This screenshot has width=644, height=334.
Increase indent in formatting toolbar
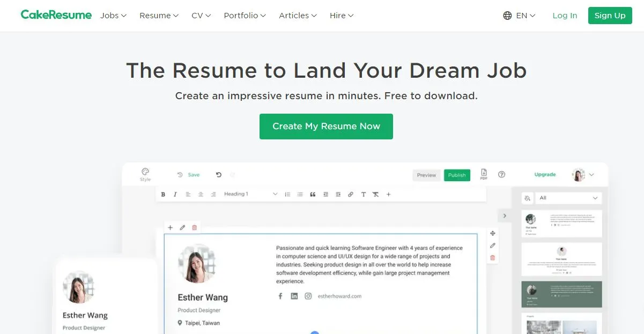[x=338, y=195]
